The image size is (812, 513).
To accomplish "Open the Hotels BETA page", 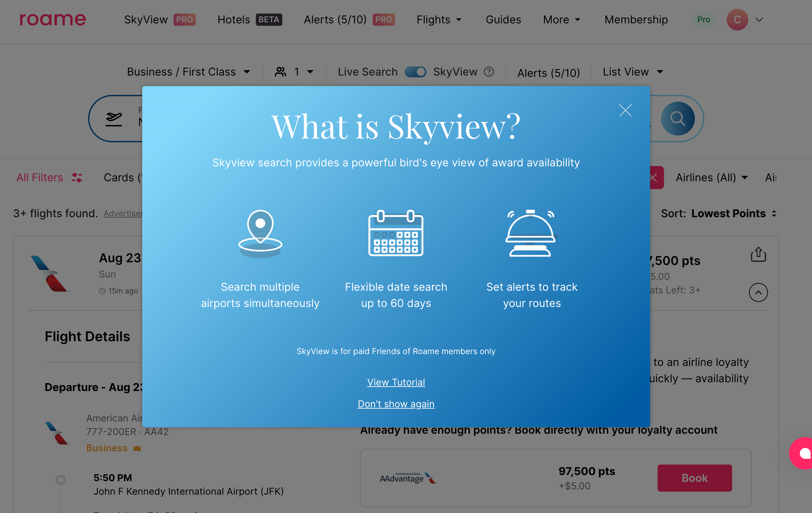I will point(249,19).
